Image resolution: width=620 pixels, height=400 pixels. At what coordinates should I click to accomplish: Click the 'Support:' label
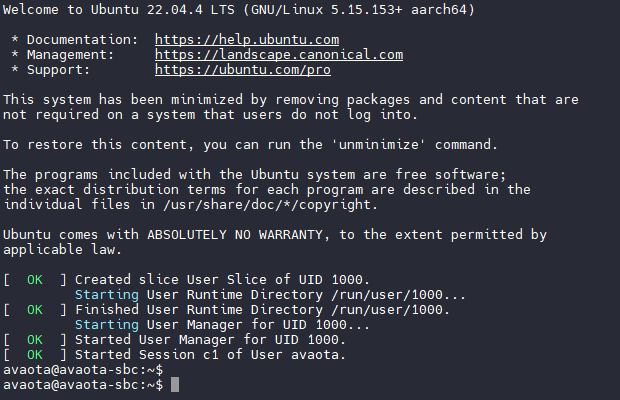pos(63,70)
